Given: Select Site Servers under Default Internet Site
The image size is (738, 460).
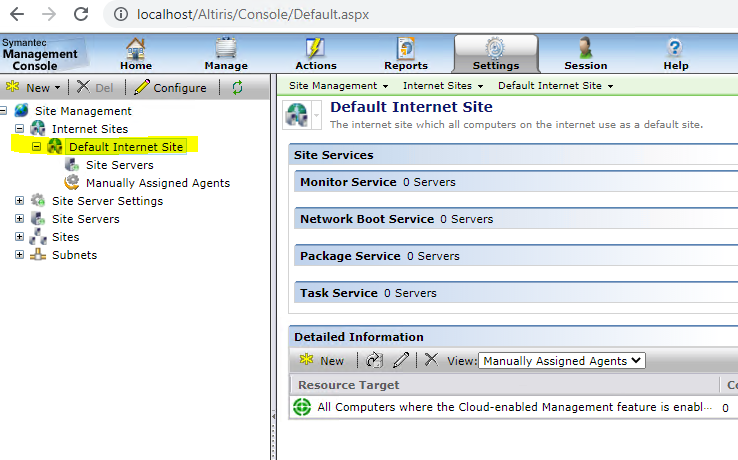Looking at the screenshot, I should 120,165.
